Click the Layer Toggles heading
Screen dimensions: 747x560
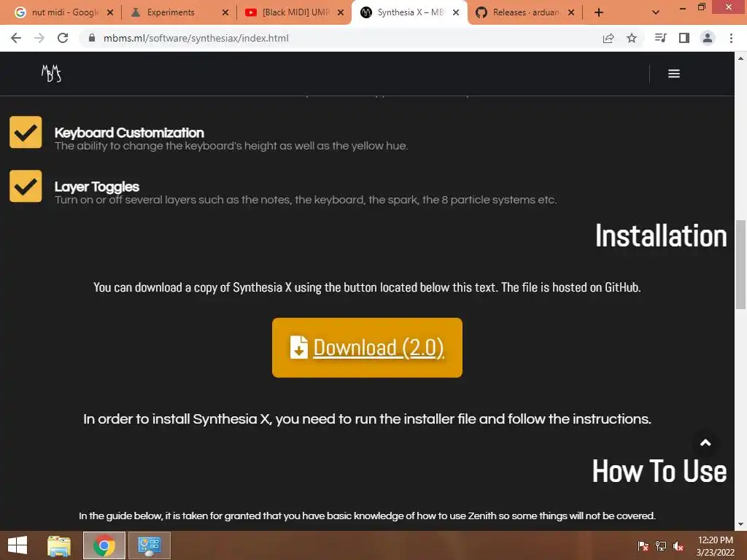coord(97,187)
